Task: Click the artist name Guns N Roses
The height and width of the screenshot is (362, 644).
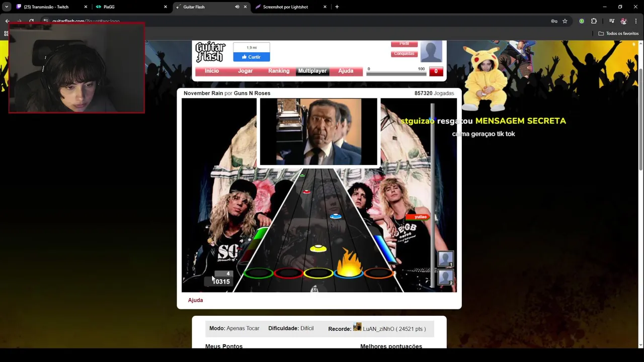Action: click(252, 93)
